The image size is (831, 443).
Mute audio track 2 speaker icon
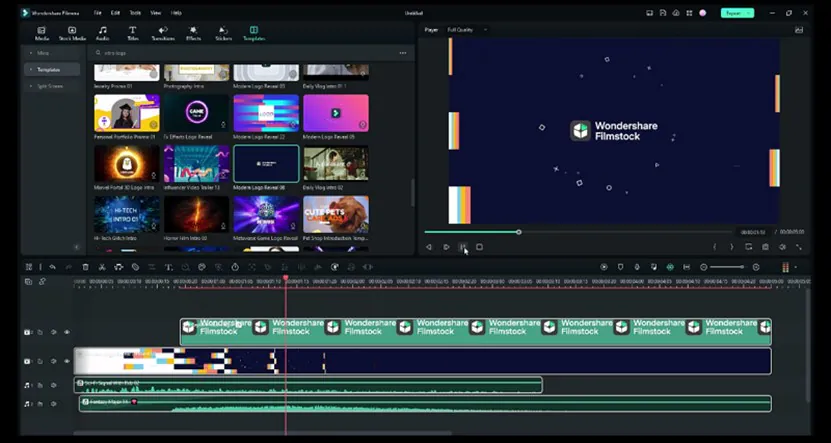pyautogui.click(x=54, y=404)
